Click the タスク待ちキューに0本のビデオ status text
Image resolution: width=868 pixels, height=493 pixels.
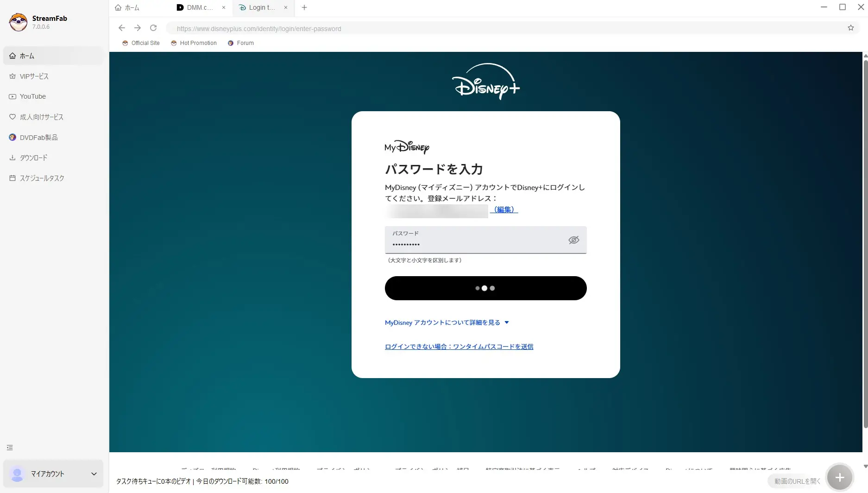pyautogui.click(x=153, y=481)
